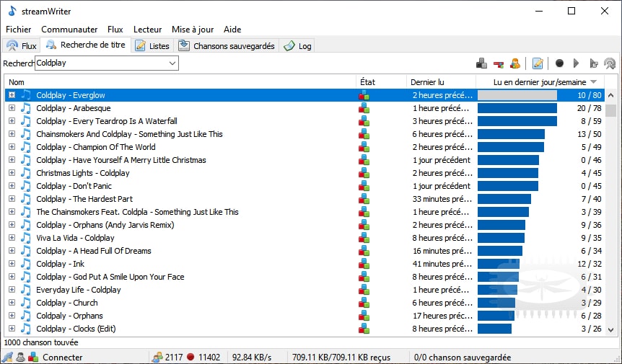622x364 pixels.
Task: Click the gray cubes toolbar icon
Action: coord(481,63)
